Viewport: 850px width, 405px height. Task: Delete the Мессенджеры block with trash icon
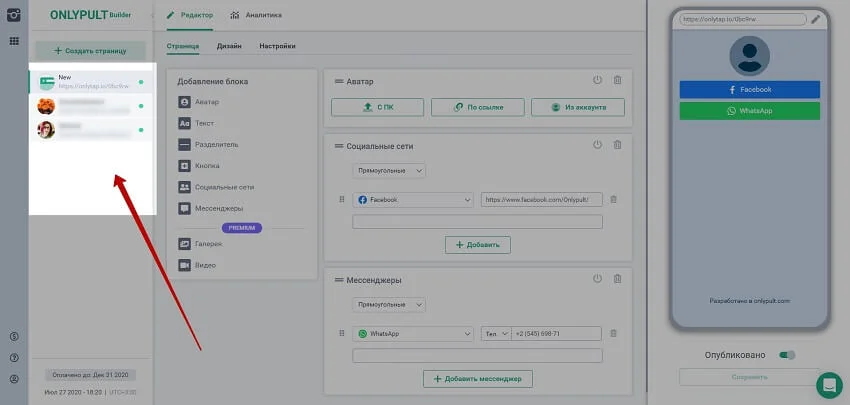coord(617,279)
